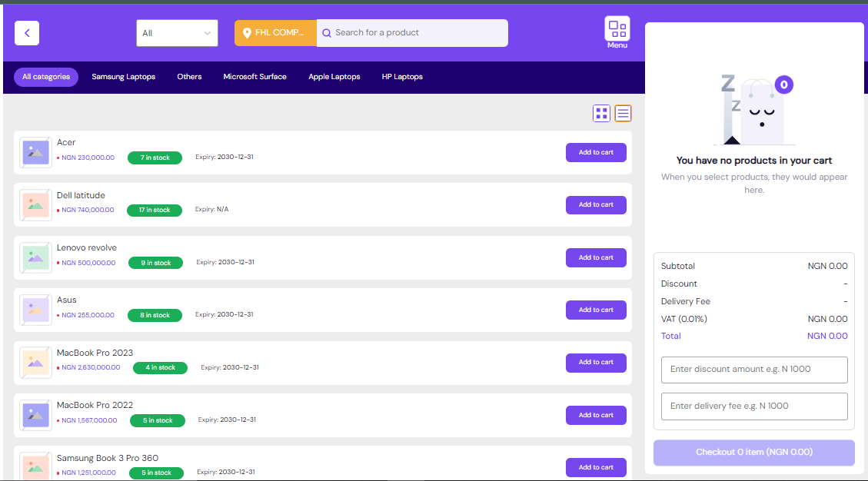This screenshot has width=868, height=481.
Task: Add Lenovo revolve to cart
Action: [596, 257]
